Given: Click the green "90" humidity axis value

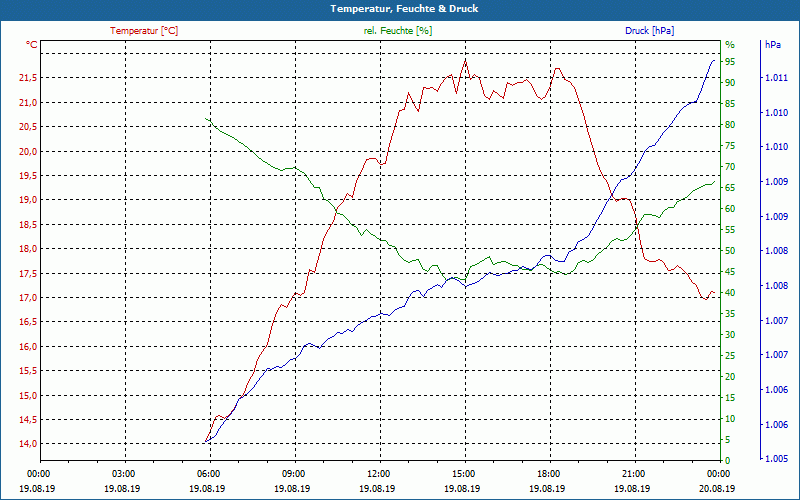Looking at the screenshot, I should (x=730, y=83).
